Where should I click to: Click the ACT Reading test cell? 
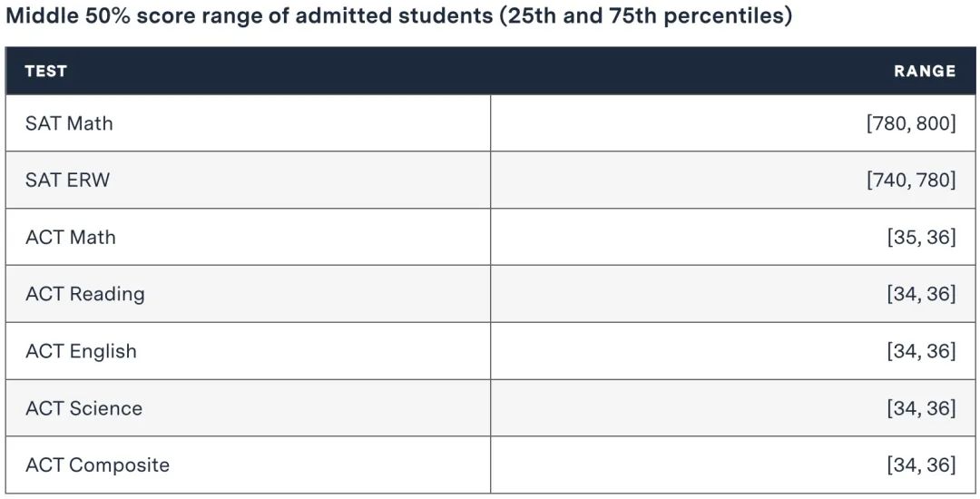(84, 294)
